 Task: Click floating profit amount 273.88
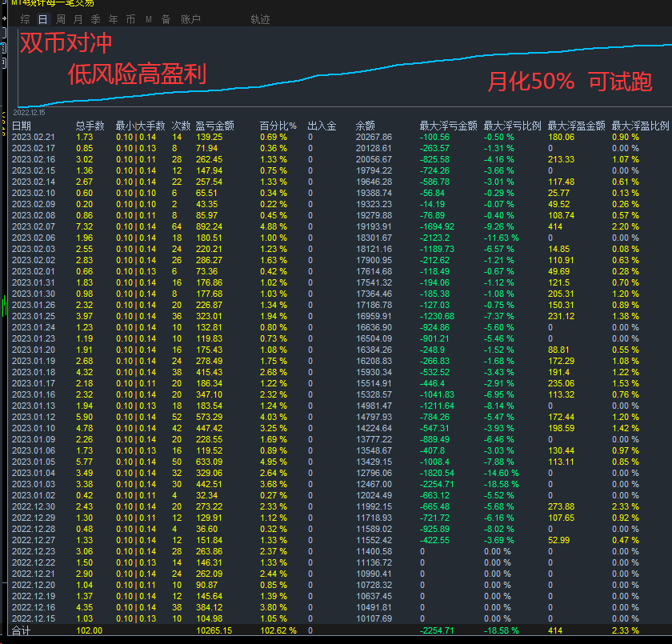click(561, 506)
